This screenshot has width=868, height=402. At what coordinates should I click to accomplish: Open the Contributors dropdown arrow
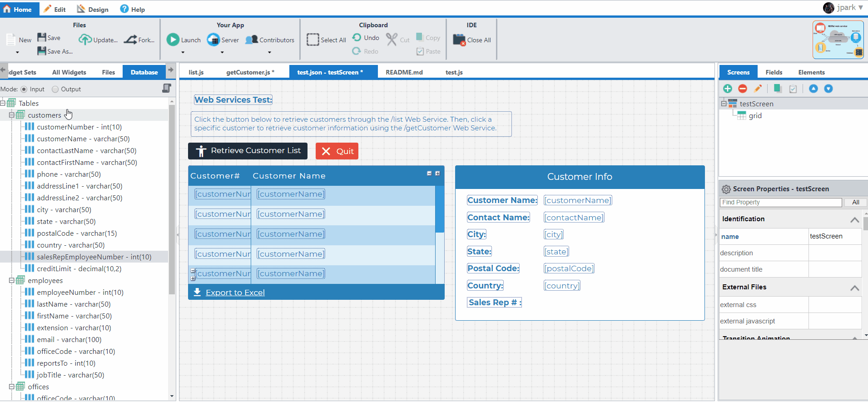[269, 53]
